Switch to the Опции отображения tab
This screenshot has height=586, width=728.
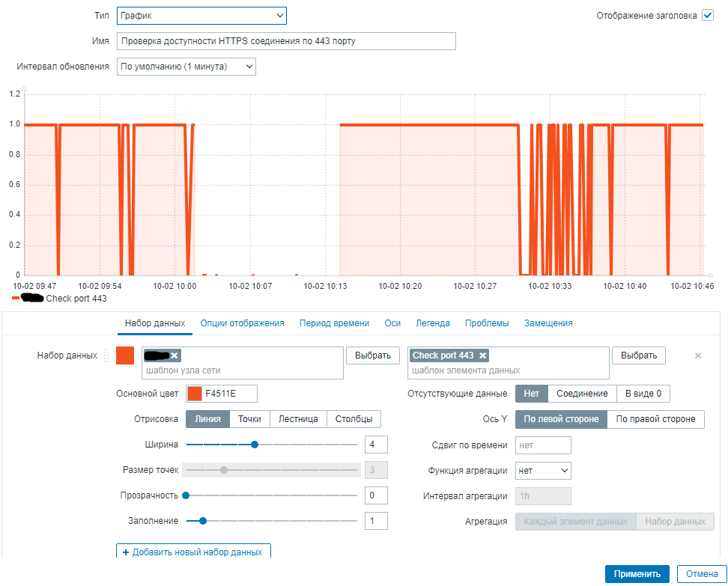coord(243,323)
